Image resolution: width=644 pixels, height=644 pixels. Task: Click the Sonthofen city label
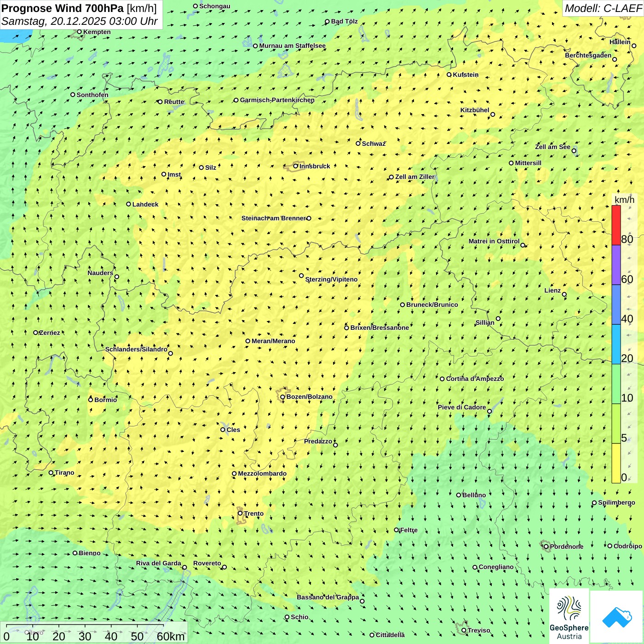[92, 95]
